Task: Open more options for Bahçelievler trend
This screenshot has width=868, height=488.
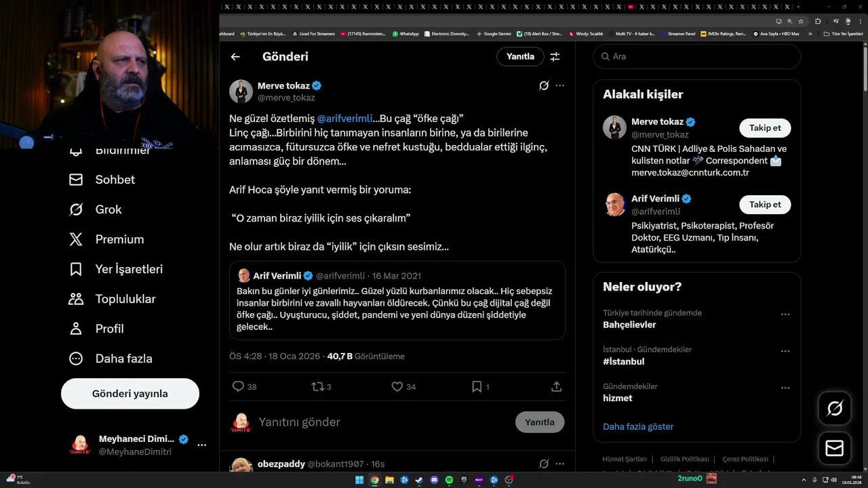Action: coord(785,314)
